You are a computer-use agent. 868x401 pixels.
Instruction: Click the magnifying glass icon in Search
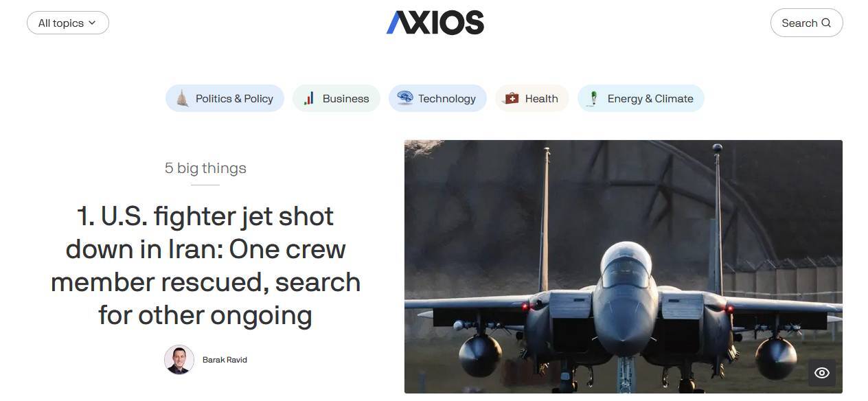click(826, 23)
